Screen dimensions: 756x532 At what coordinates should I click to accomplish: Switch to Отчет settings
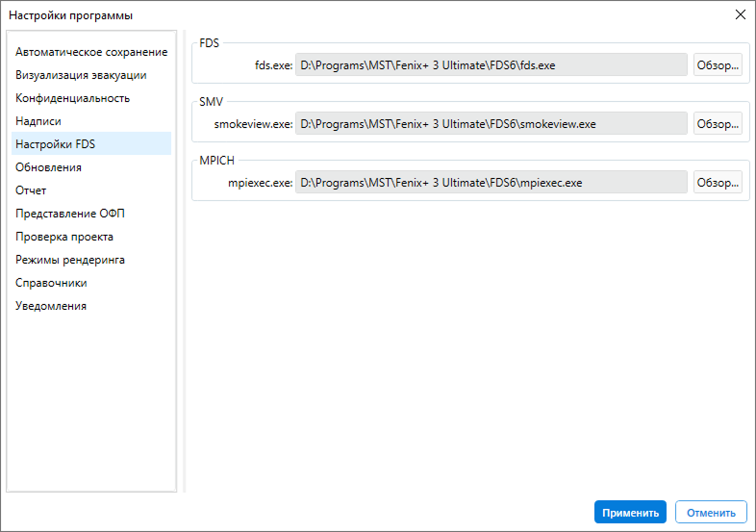[x=91, y=190]
